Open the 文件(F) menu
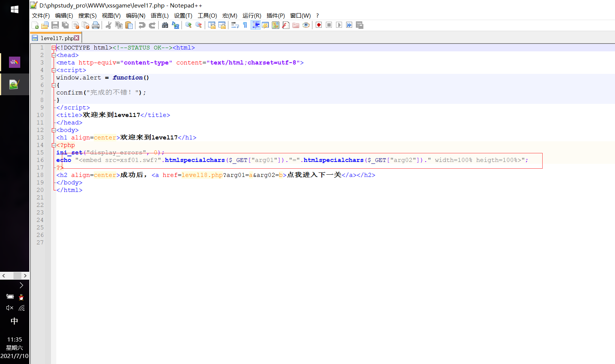Screen dimensions: 615x364 pyautogui.click(x=41, y=15)
